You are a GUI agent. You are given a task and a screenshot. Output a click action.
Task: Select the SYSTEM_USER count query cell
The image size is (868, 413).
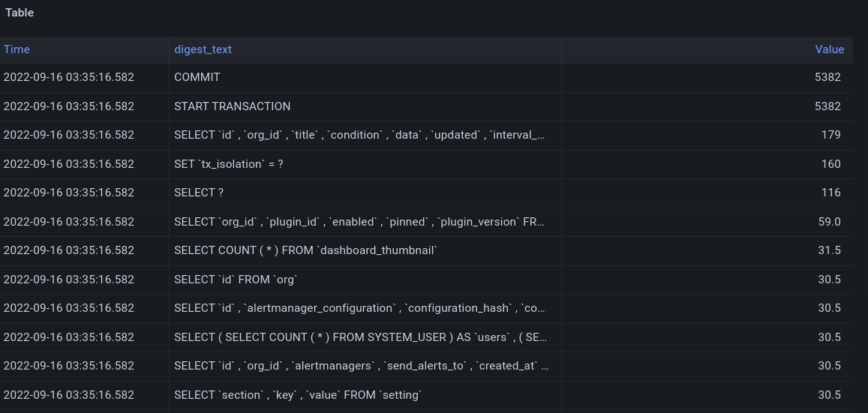tap(365, 337)
